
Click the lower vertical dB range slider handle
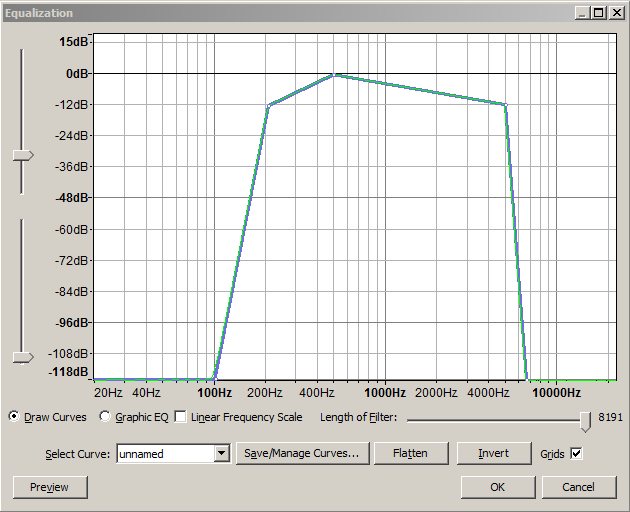click(x=22, y=357)
